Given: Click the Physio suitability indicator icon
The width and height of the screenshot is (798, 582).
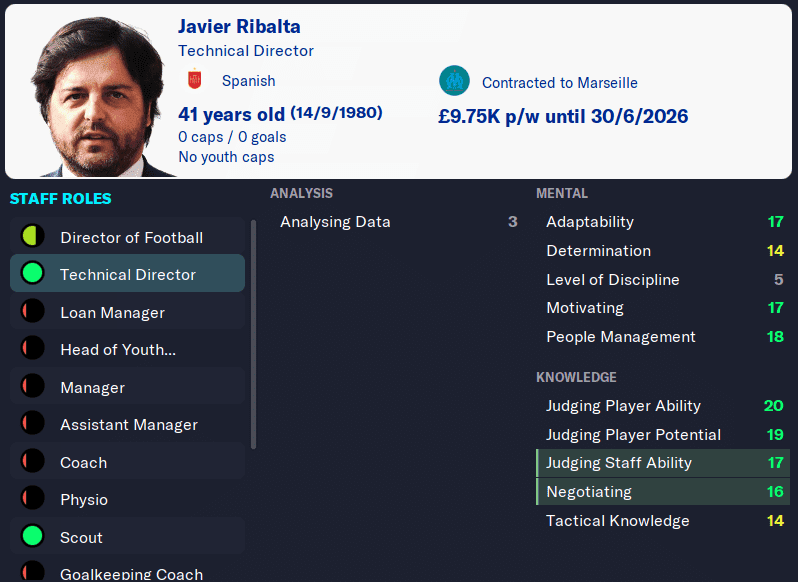Looking at the screenshot, I should click(32, 499).
